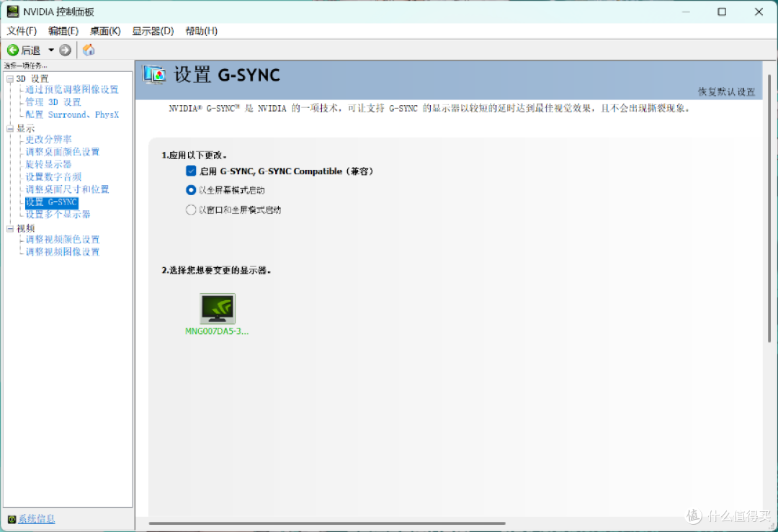The height and width of the screenshot is (532, 778).
Task: Maximize the NVIDIA control panel window
Action: tap(722, 12)
